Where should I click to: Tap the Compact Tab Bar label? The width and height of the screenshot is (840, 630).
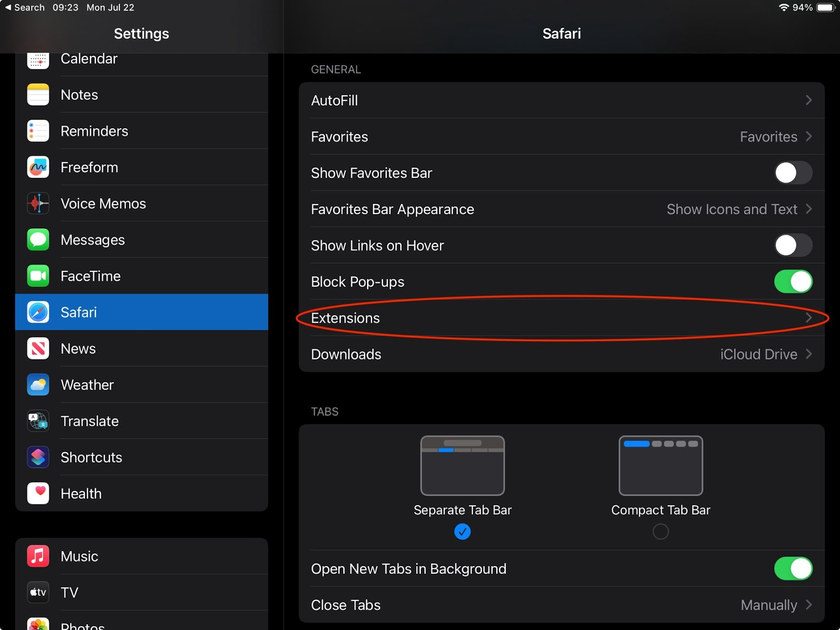660,510
